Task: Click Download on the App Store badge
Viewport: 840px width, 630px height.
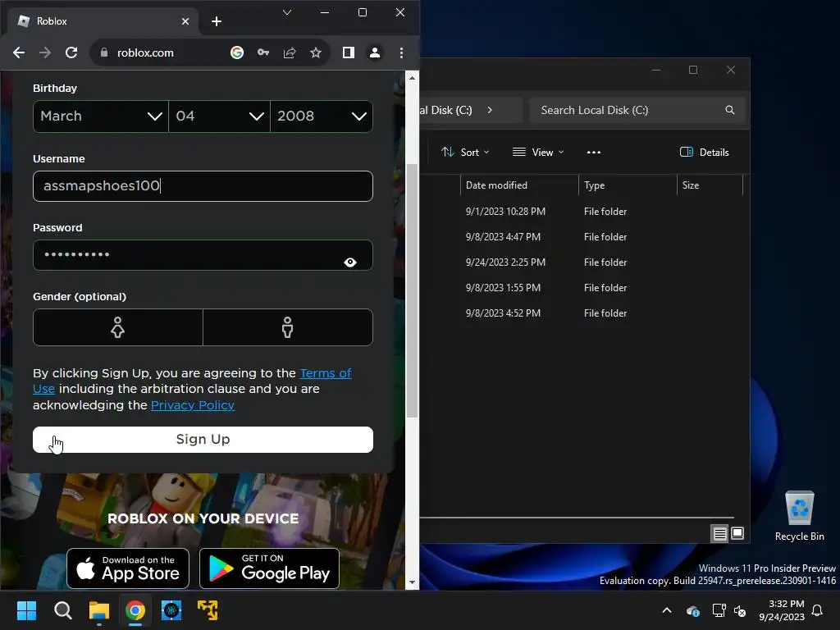Action: tap(128, 568)
